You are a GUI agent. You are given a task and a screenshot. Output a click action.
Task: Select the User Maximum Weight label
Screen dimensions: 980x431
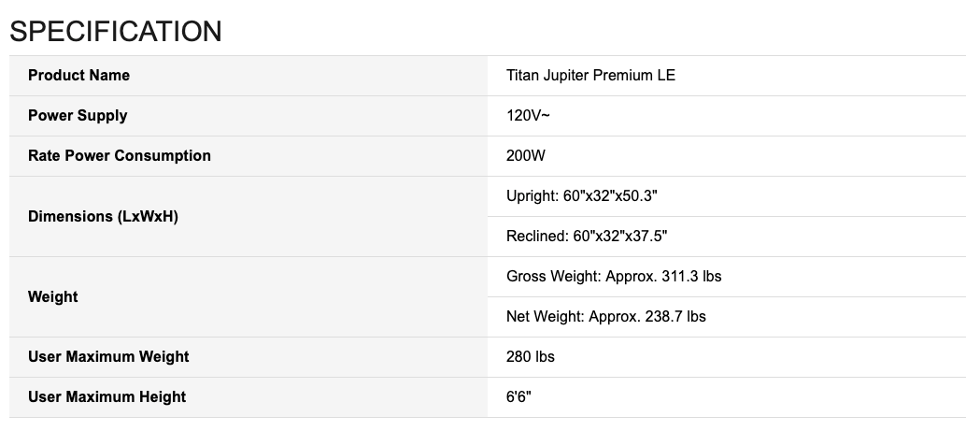(108, 357)
